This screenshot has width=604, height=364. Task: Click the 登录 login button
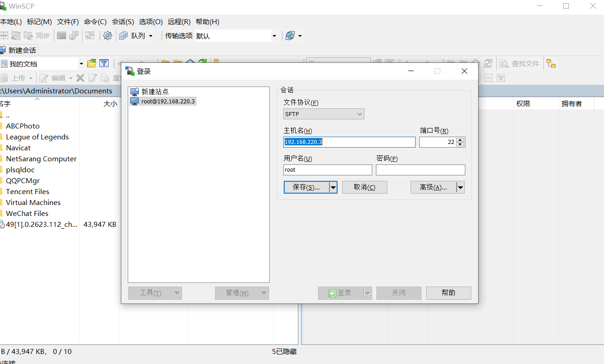341,293
